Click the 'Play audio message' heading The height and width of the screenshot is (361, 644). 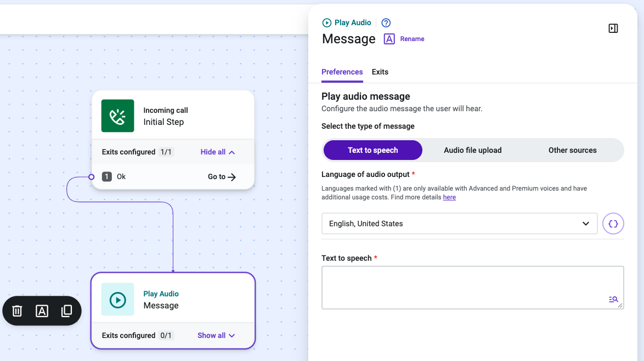coord(366,96)
